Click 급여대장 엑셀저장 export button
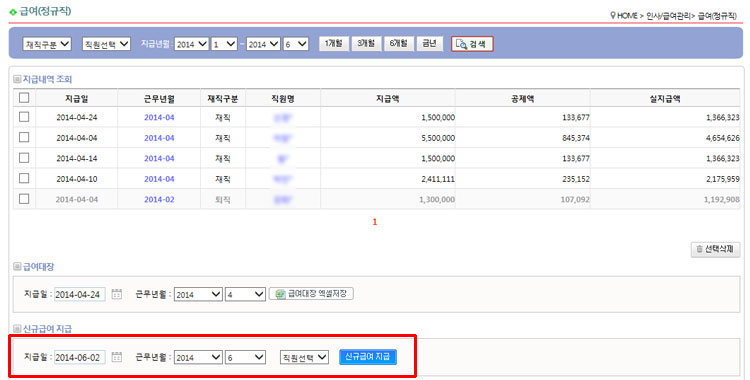Image resolution: width=750 pixels, height=380 pixels. pyautogui.click(x=311, y=294)
